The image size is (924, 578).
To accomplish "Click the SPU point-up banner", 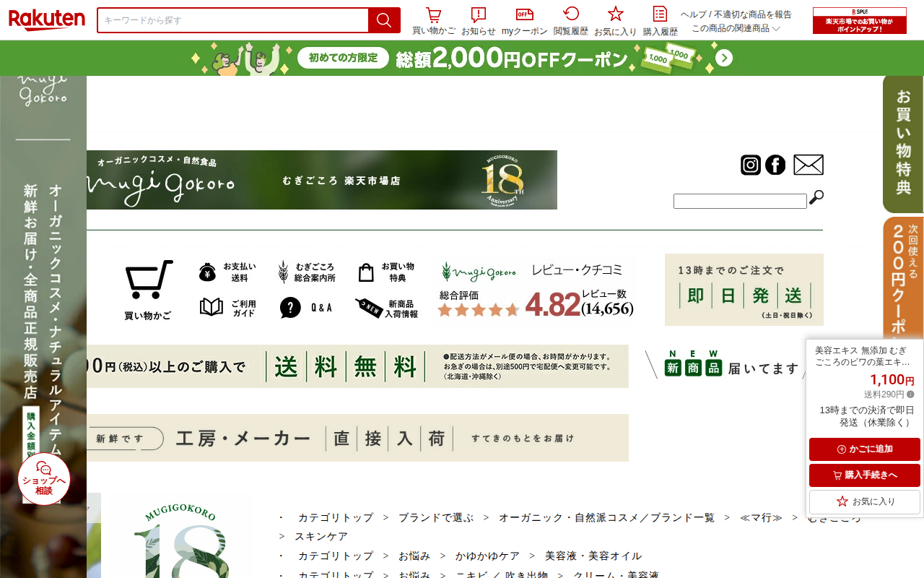I will [x=859, y=20].
